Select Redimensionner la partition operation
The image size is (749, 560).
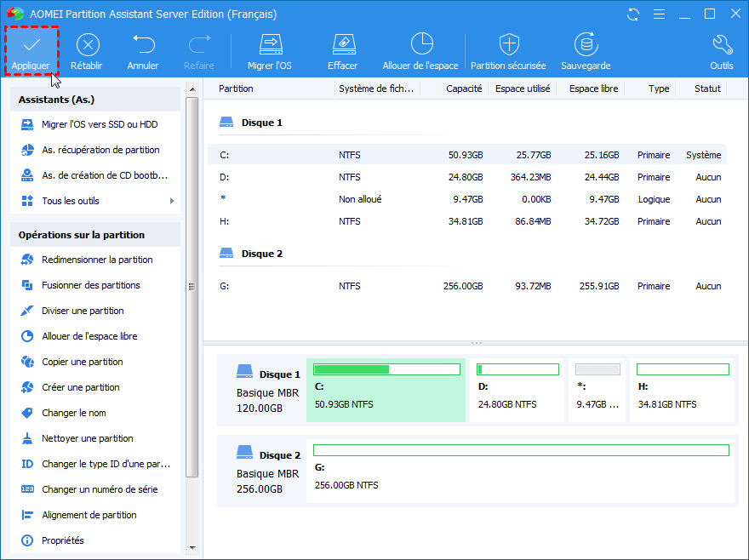[x=97, y=260]
